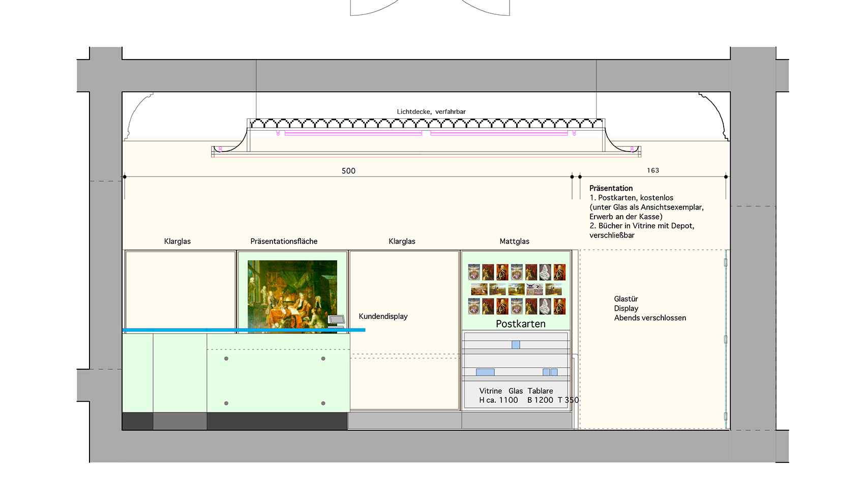The width and height of the screenshot is (865, 504).
Task: Click the Glastür Display annotation
Action: [x=650, y=308]
